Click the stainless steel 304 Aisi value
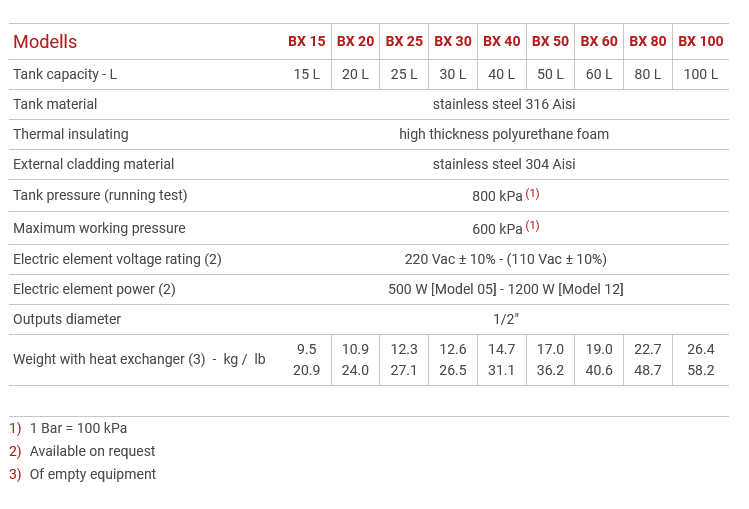This screenshot has width=749, height=509. (504, 164)
